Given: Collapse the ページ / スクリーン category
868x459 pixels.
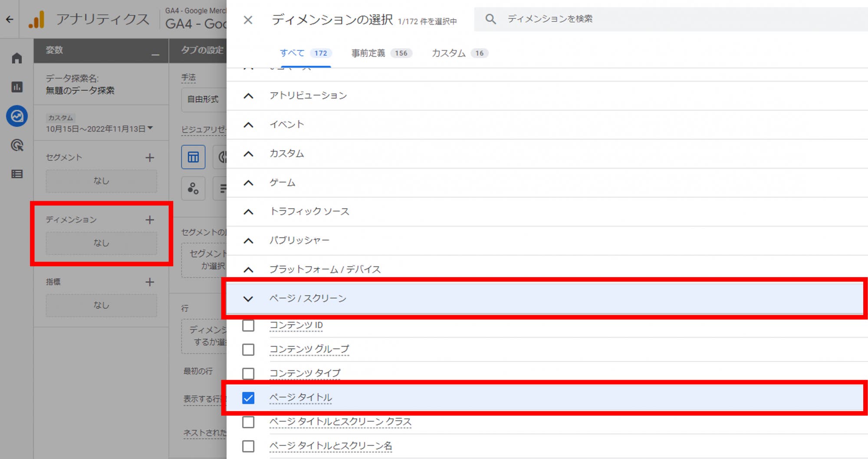Looking at the screenshot, I should click(x=248, y=298).
